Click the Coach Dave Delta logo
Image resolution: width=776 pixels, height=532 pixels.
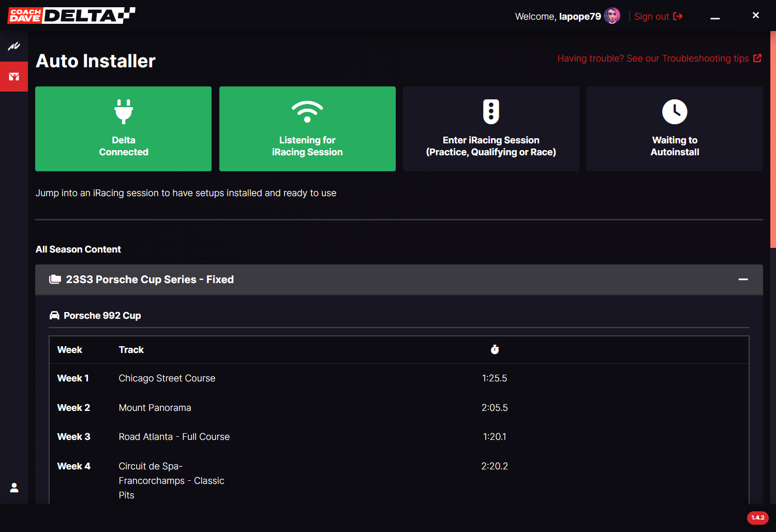(71, 16)
